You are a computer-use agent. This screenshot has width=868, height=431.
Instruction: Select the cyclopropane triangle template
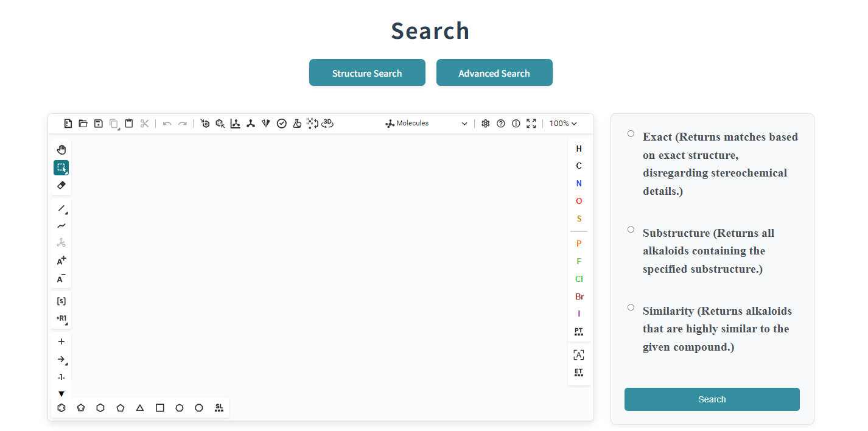[x=140, y=408]
